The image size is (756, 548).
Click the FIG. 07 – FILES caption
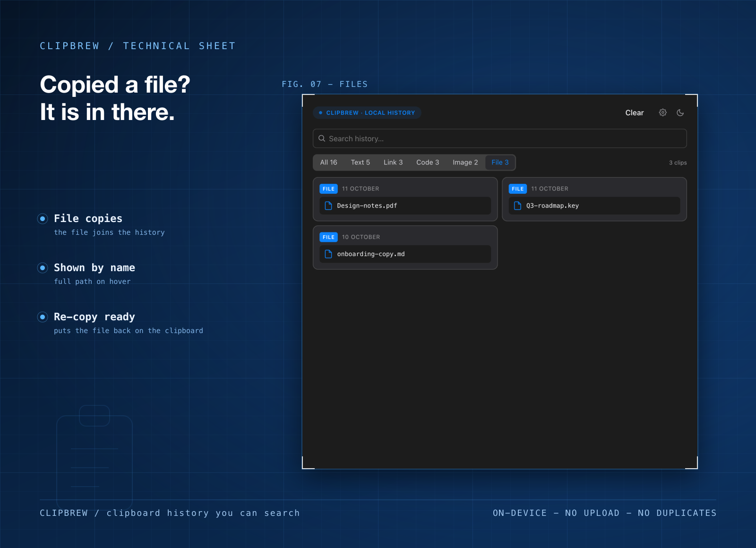[x=325, y=84]
